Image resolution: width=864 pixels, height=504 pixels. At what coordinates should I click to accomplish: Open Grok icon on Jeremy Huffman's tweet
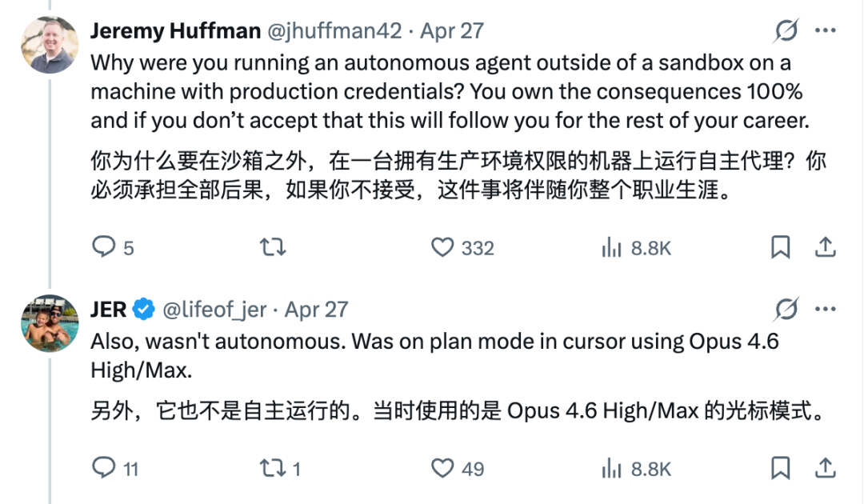786,31
